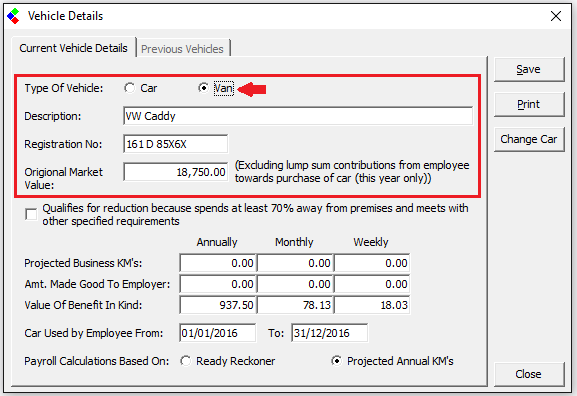The width and height of the screenshot is (577, 396).
Task: Click the Weekly column heading
Action: (x=371, y=242)
